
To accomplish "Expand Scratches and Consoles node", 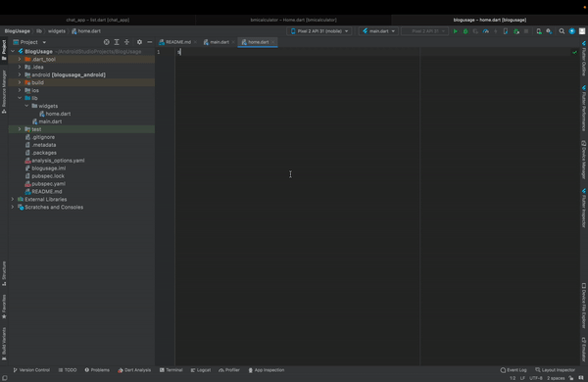I will tap(13, 208).
